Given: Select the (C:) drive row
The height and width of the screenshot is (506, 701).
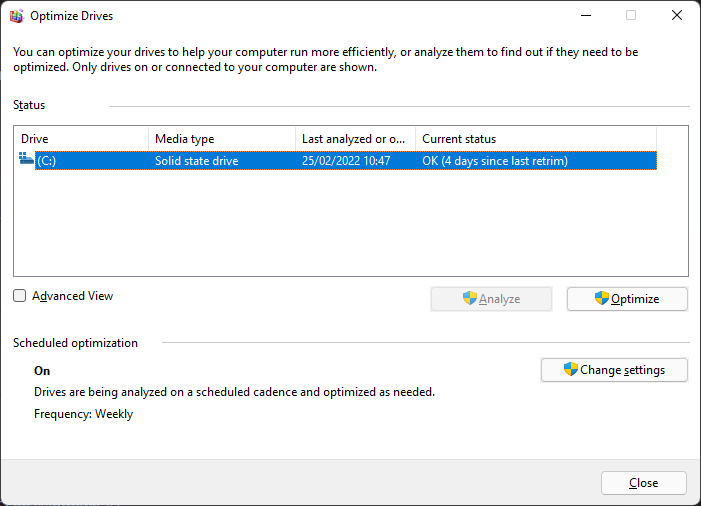Looking at the screenshot, I should [48, 161].
